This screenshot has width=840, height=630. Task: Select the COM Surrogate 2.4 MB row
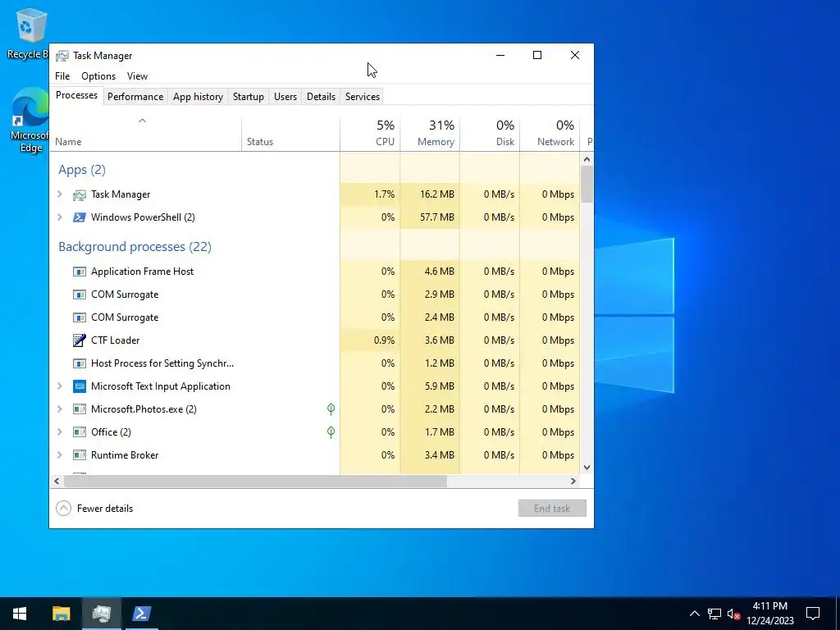pyautogui.click(x=315, y=317)
